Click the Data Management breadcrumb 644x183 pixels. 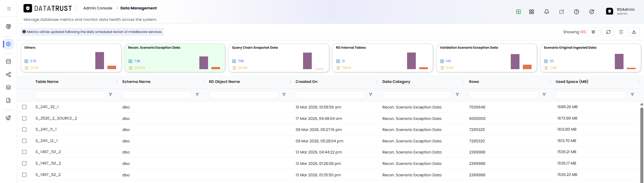tap(139, 8)
